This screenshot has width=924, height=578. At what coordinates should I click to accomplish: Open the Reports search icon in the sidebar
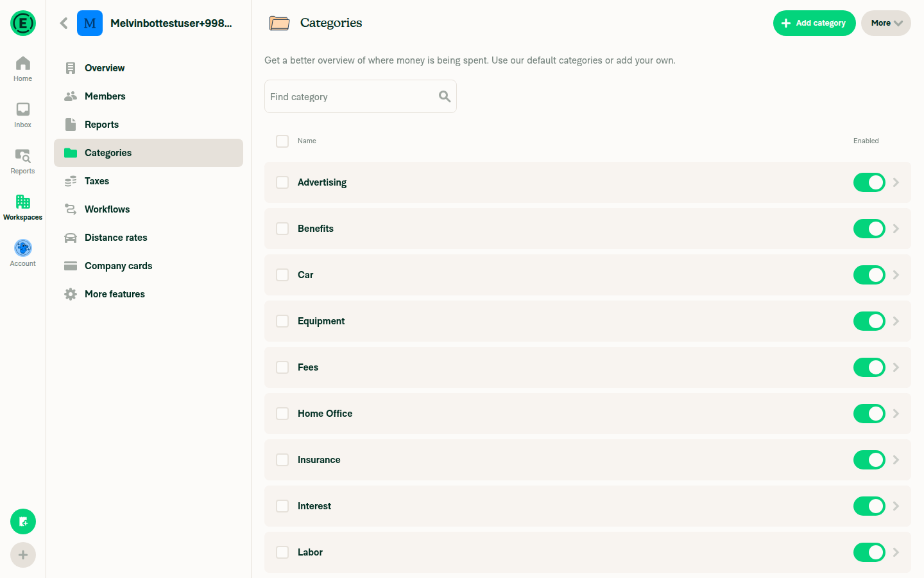point(22,155)
